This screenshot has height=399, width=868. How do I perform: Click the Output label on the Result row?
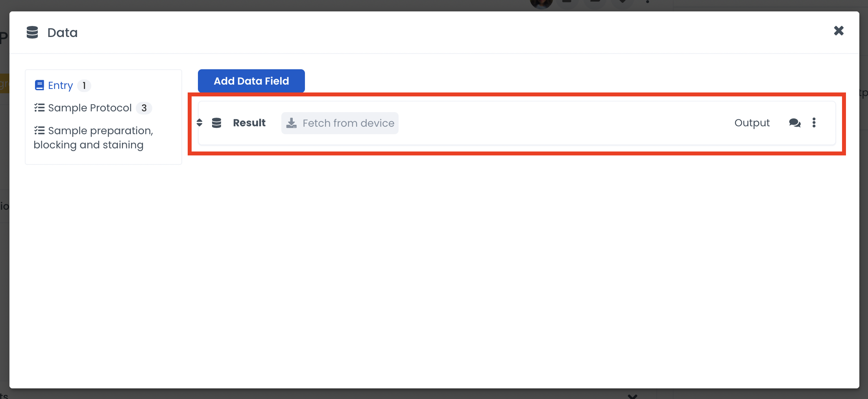(x=752, y=123)
